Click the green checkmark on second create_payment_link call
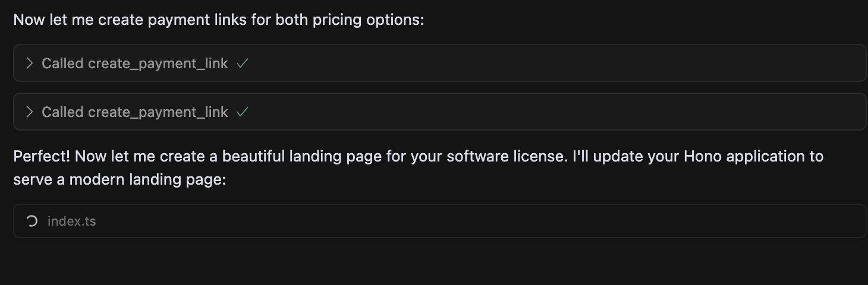868x285 pixels. (x=242, y=112)
